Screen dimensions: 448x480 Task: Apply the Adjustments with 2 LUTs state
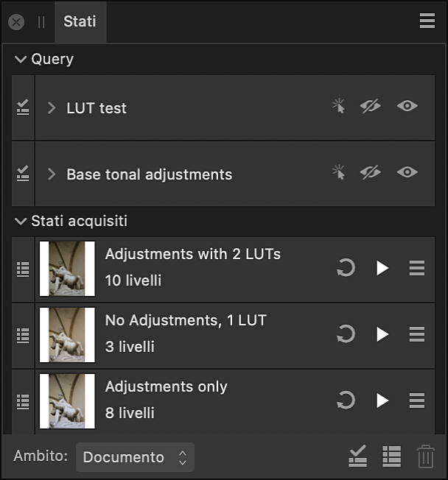[x=382, y=269]
